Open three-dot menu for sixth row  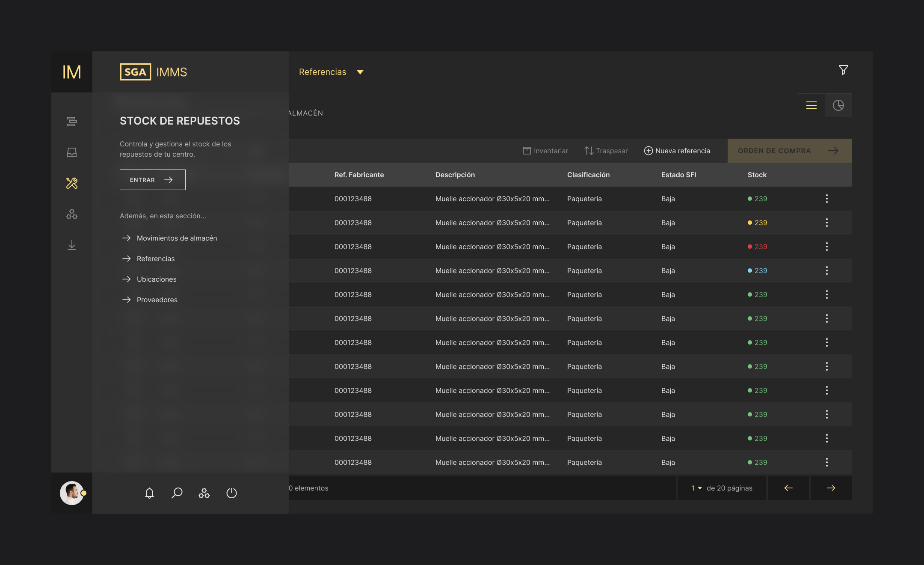(827, 318)
